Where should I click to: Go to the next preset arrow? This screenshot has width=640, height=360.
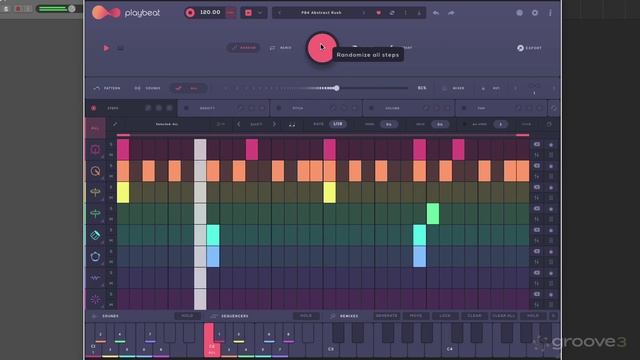tap(364, 13)
